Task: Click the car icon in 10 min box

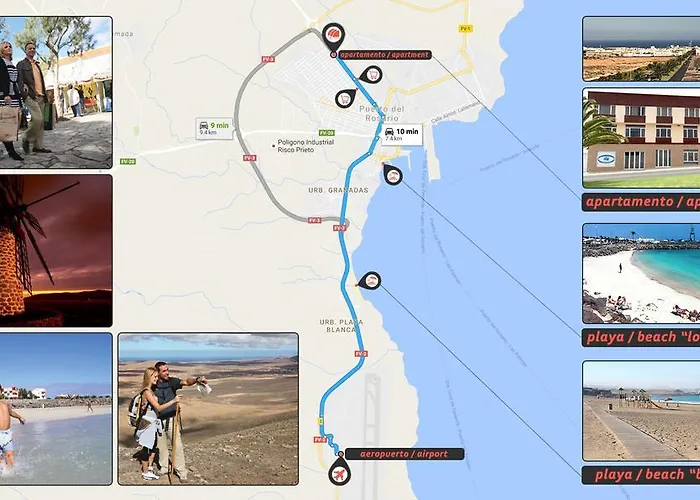Action: coord(389,132)
